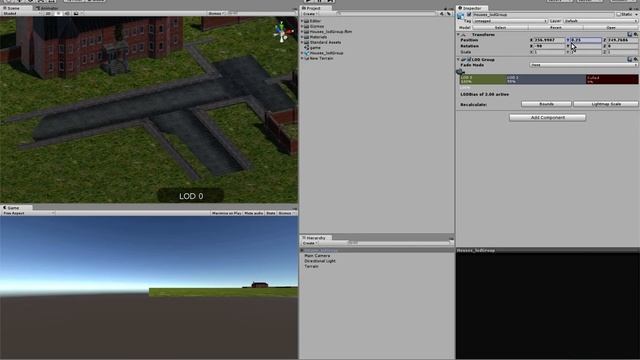Click the Model Revert button
The height and width of the screenshot is (360, 640).
click(x=556, y=28)
